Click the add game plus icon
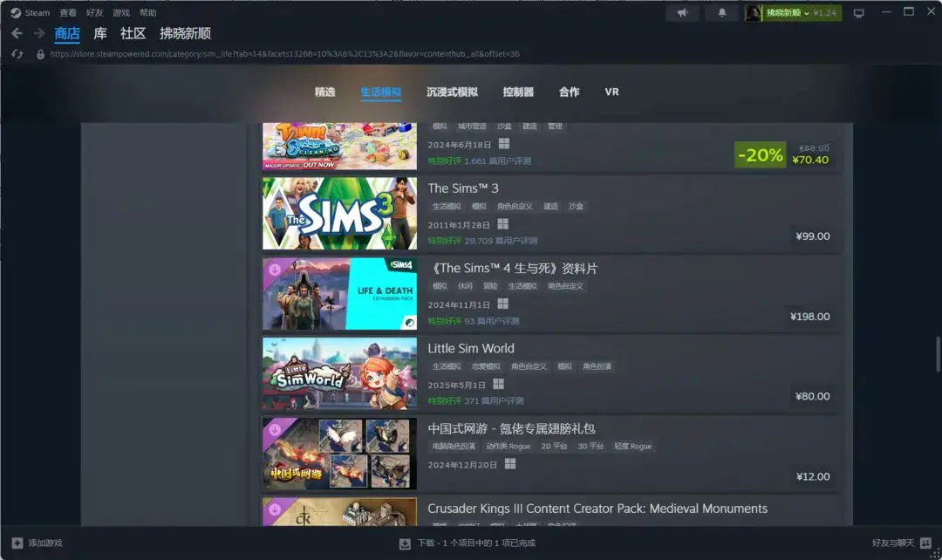The image size is (942, 560). point(17,543)
